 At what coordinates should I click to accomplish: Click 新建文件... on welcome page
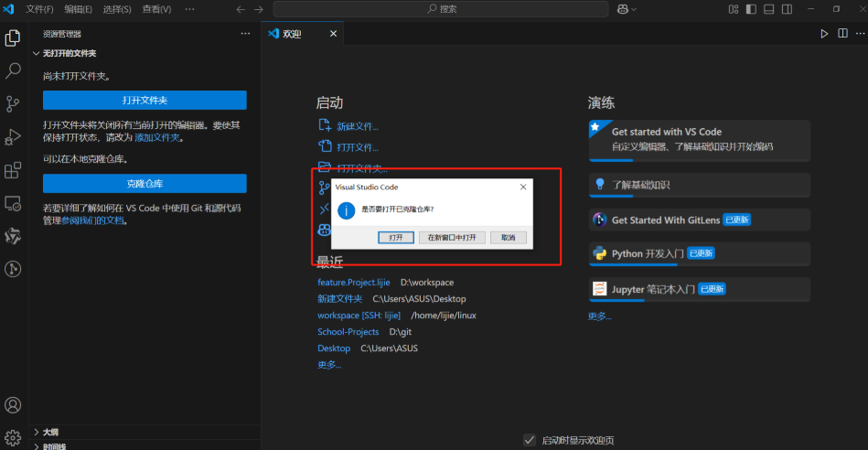click(357, 127)
